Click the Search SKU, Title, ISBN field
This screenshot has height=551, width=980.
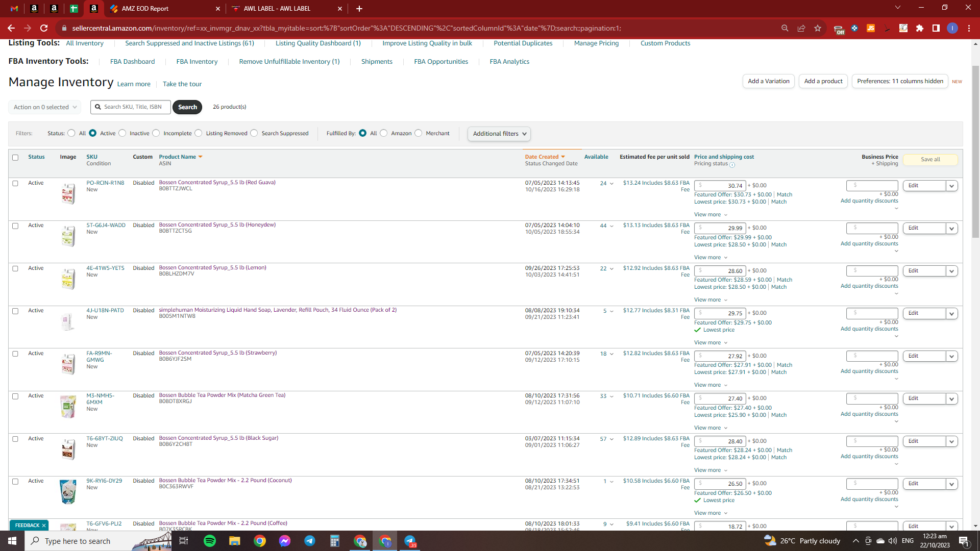pos(131,107)
